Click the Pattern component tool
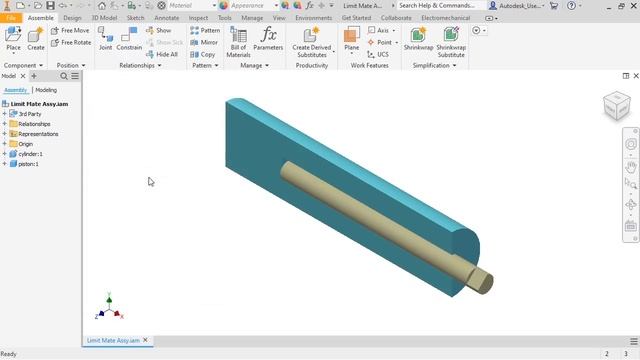The width and height of the screenshot is (640, 360). coord(205,30)
